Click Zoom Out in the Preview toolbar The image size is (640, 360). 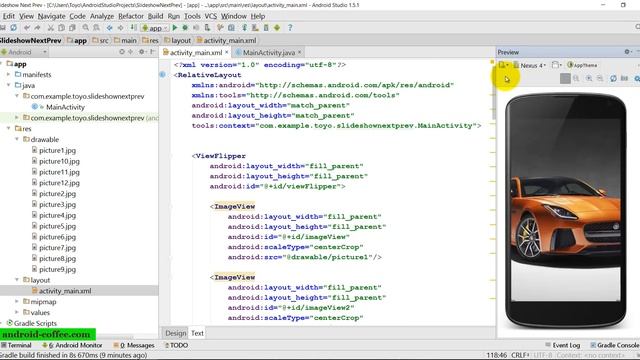coord(600,78)
